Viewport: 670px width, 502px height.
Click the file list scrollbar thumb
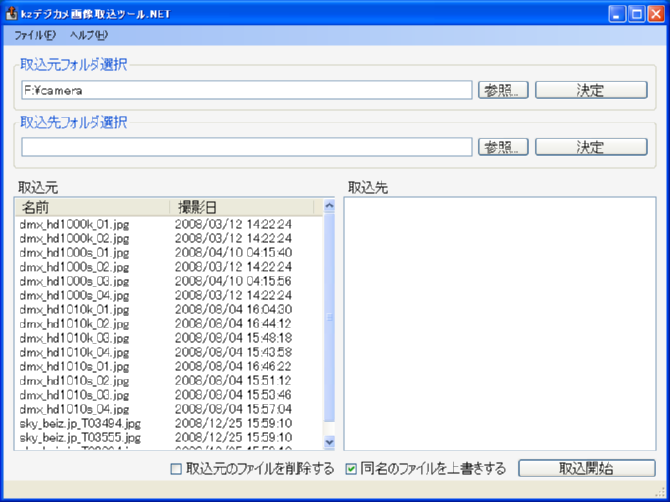[329, 317]
